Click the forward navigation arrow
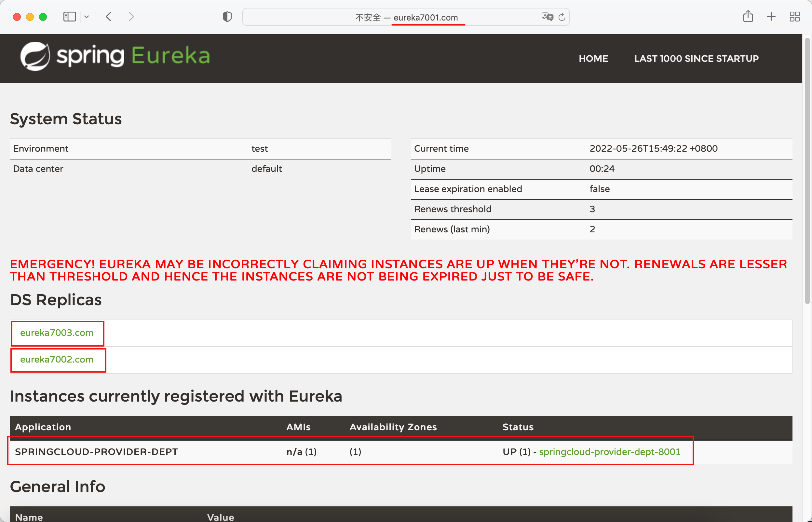Image resolution: width=812 pixels, height=522 pixels. point(131,17)
